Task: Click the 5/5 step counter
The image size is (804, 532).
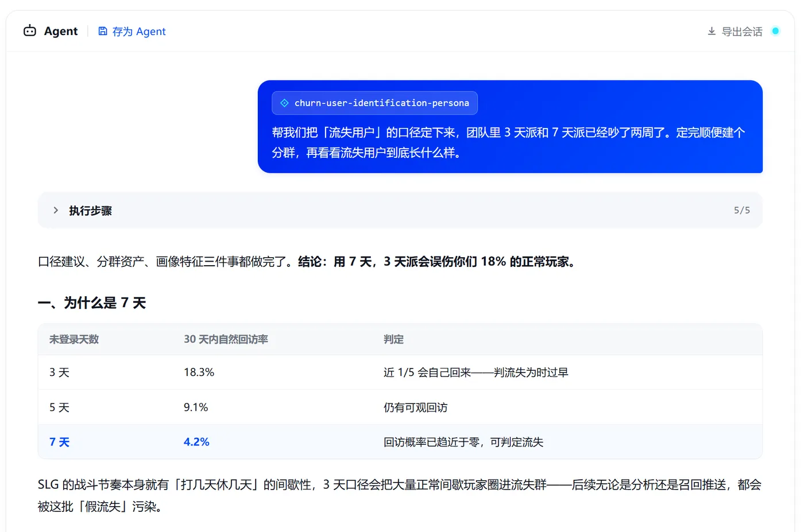Action: point(742,210)
